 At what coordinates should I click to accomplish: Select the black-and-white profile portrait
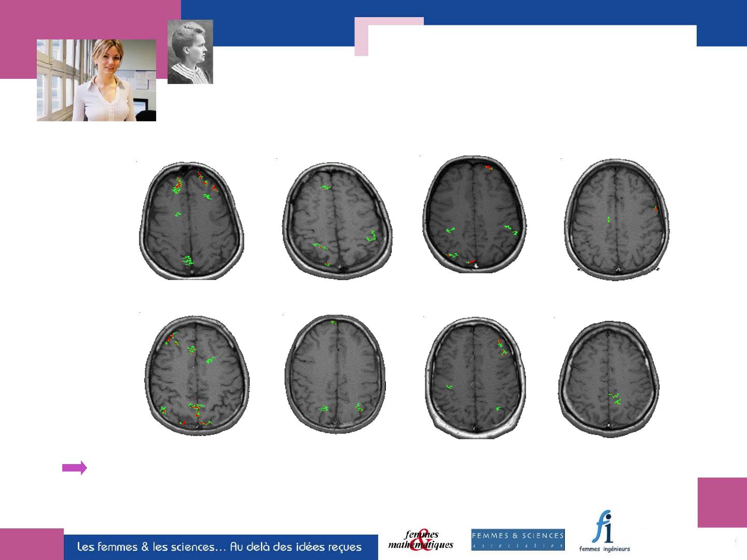pos(190,52)
